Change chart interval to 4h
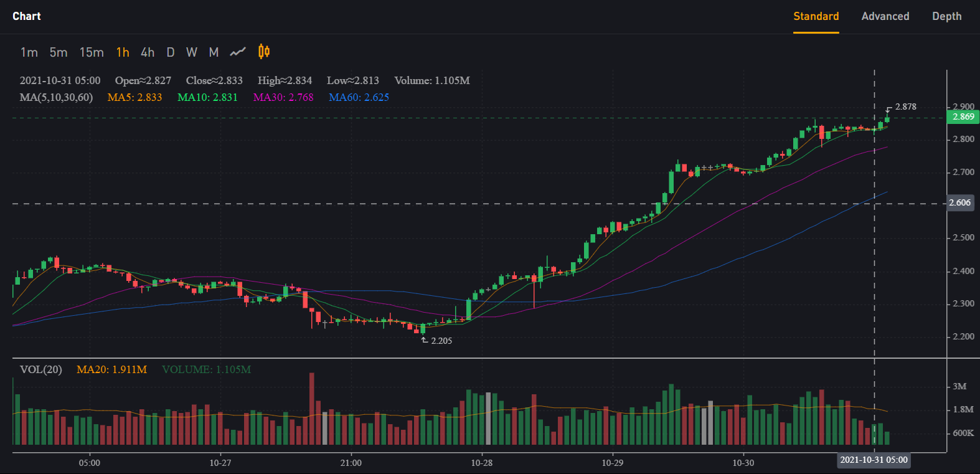The height and width of the screenshot is (474, 980). click(148, 52)
